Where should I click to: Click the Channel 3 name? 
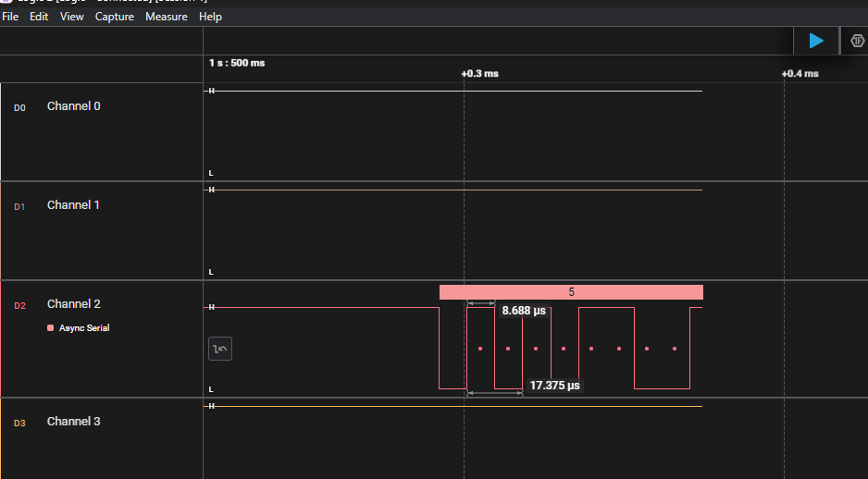pyautogui.click(x=73, y=422)
